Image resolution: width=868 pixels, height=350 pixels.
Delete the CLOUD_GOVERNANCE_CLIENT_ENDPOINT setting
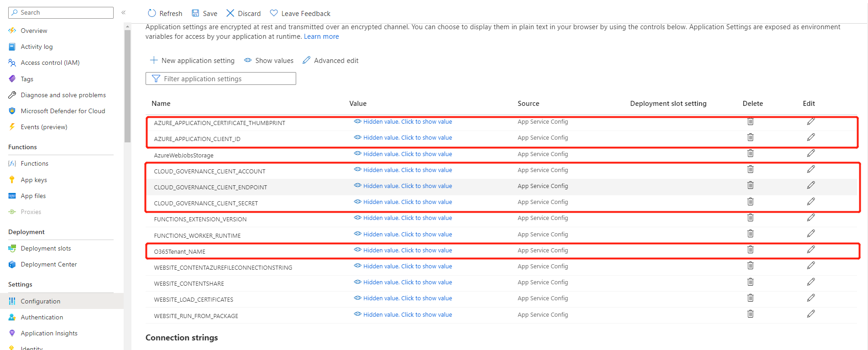pyautogui.click(x=750, y=185)
